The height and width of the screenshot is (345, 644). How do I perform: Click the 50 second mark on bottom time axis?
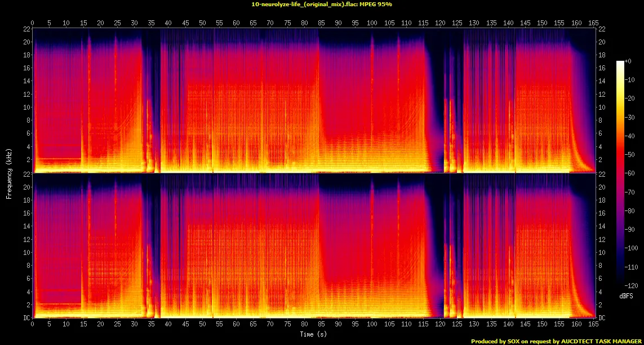[x=202, y=325]
